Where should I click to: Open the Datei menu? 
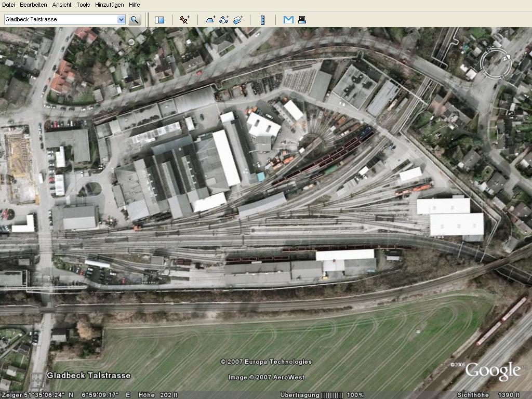click(x=9, y=5)
